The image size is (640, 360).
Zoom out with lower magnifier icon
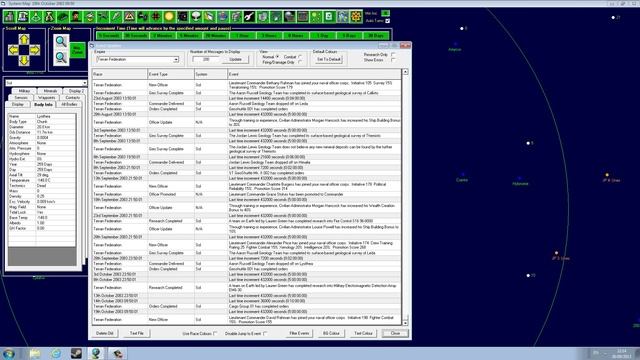[x=61, y=58]
